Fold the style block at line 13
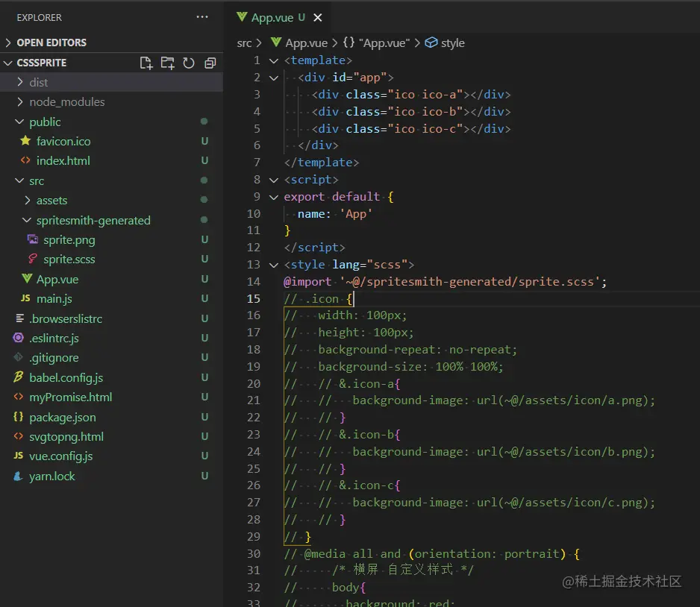This screenshot has width=700, height=607. [274, 265]
